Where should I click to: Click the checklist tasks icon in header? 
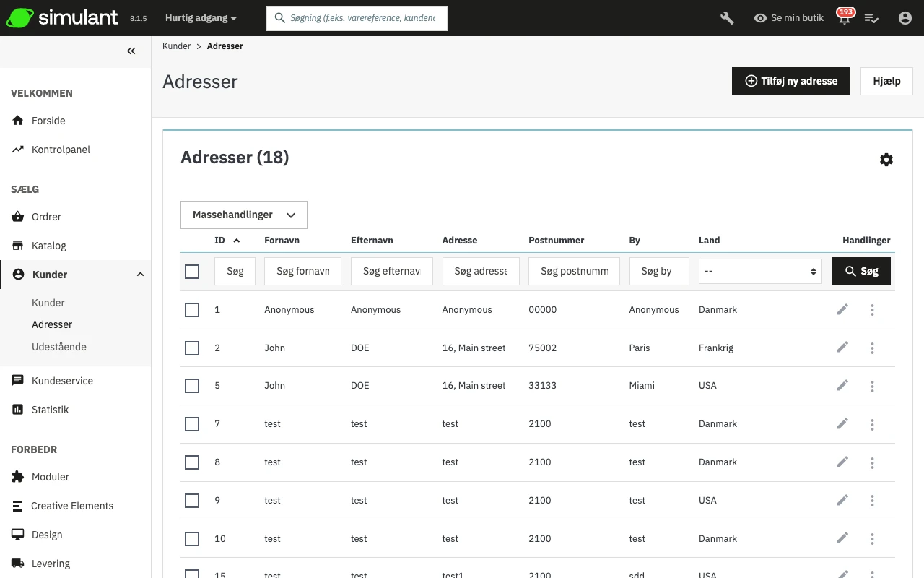[x=871, y=18]
